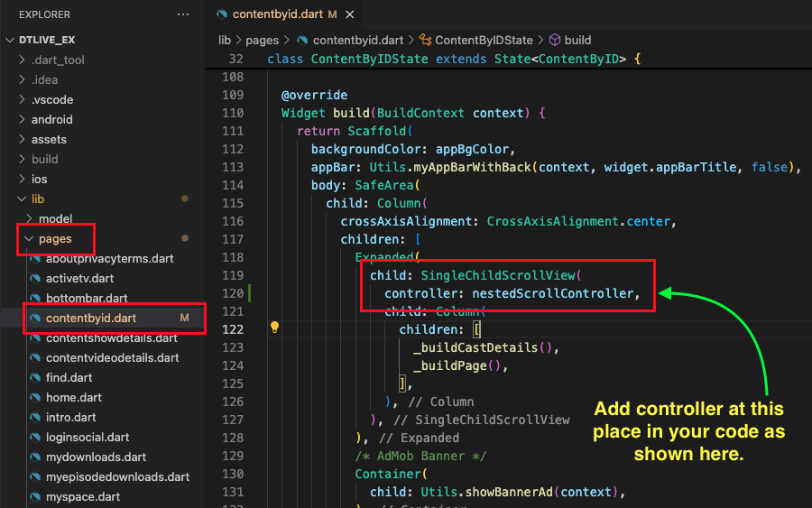Select the contentbyid.dart editor tab
This screenshot has height=508, width=812.
pos(284,14)
